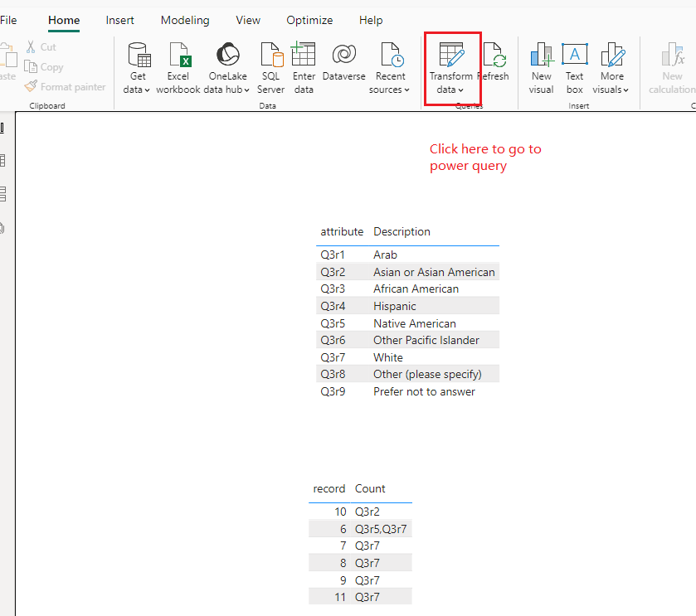
Task: Launch Transform data (Power Query)
Action: point(451,68)
